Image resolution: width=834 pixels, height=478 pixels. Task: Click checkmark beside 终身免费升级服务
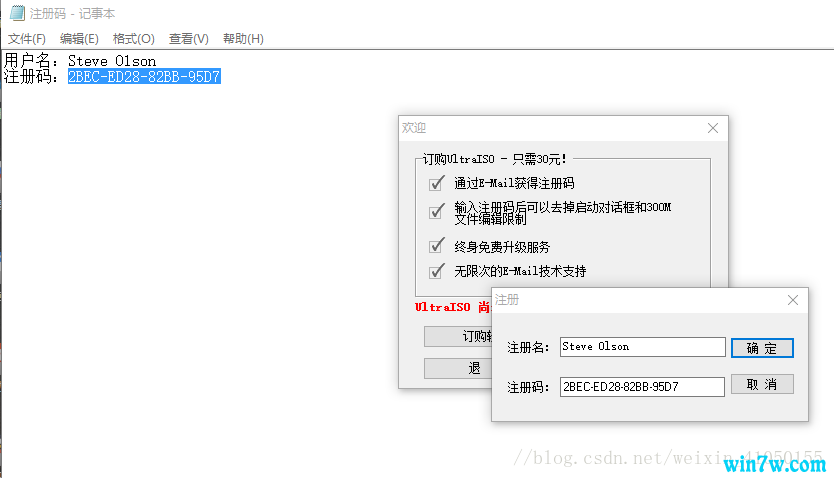436,246
